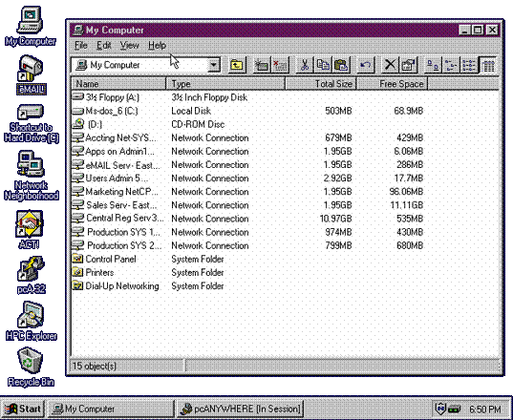513x420 pixels.
Task: Click the My Computer taskbar button
Action: (x=111, y=409)
